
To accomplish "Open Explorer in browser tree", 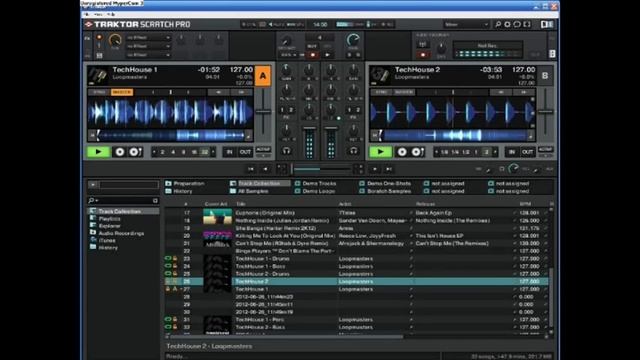I will tap(109, 226).
